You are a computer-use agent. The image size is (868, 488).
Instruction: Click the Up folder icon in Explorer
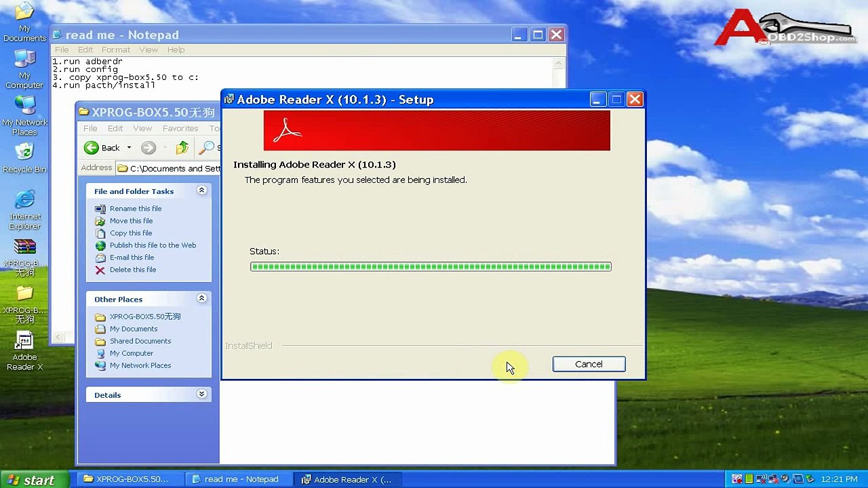coord(182,148)
